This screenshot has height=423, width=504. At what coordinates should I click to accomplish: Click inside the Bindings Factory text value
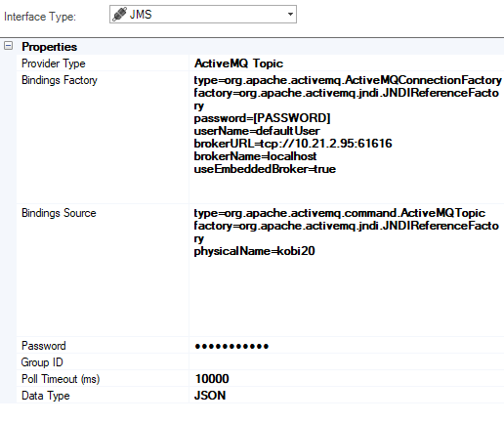[x=347, y=138]
